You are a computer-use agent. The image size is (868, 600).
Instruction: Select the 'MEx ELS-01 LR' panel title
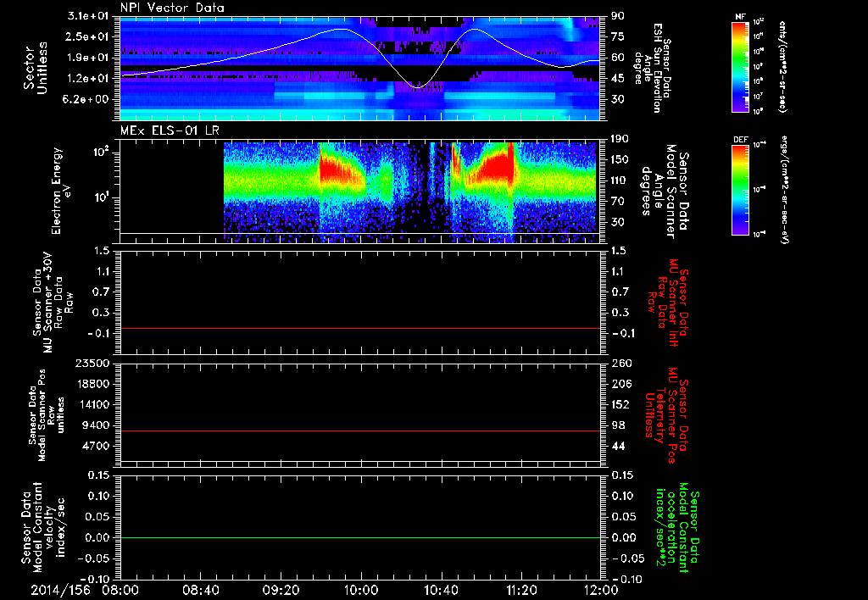pyautogui.click(x=170, y=131)
